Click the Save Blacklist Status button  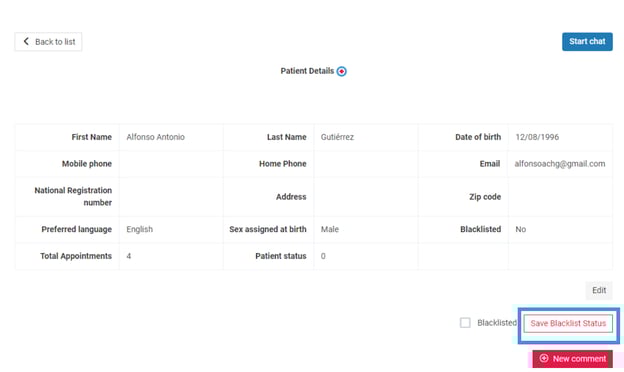pos(568,323)
